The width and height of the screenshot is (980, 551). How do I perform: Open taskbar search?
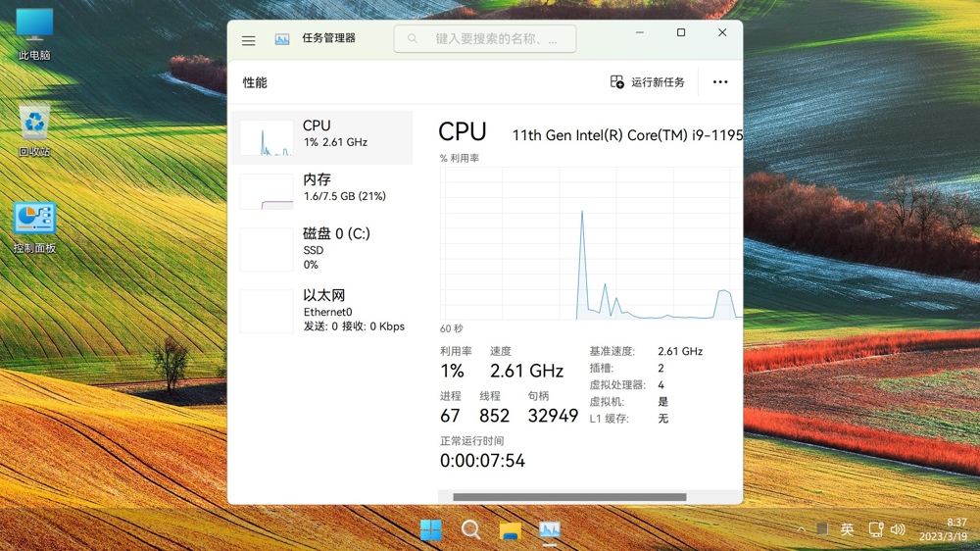[470, 530]
